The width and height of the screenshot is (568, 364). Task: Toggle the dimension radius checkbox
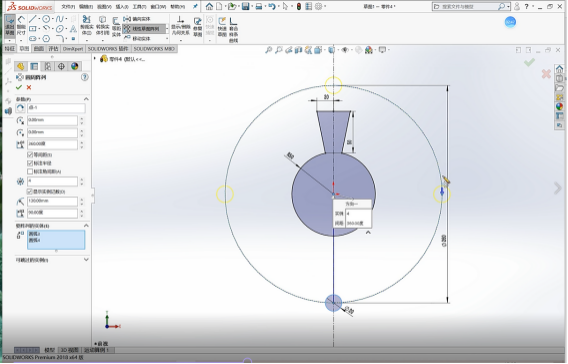click(x=30, y=163)
